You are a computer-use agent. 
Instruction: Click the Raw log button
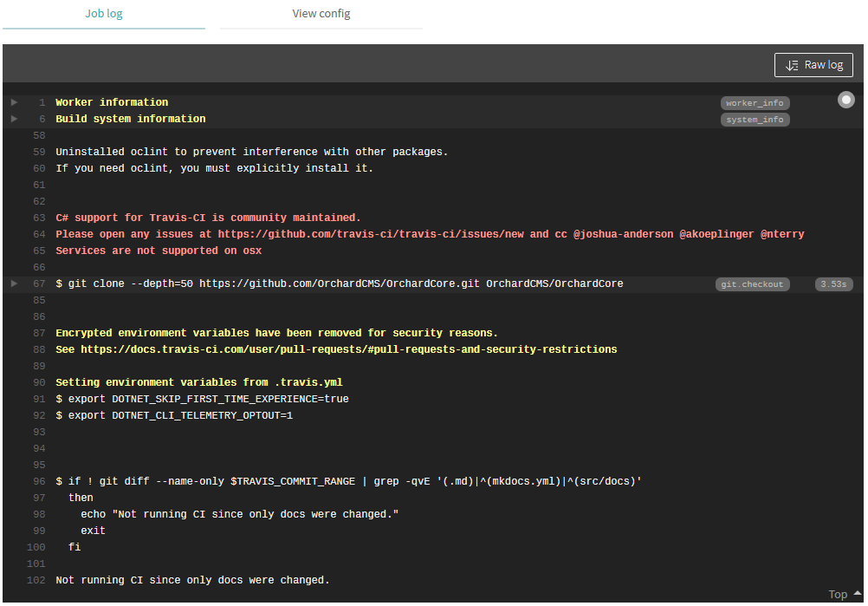(813, 65)
